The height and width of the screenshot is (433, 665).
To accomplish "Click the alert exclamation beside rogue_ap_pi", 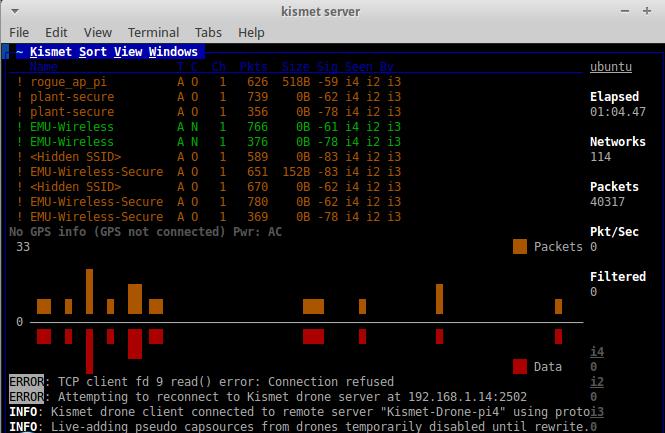I will [19, 82].
